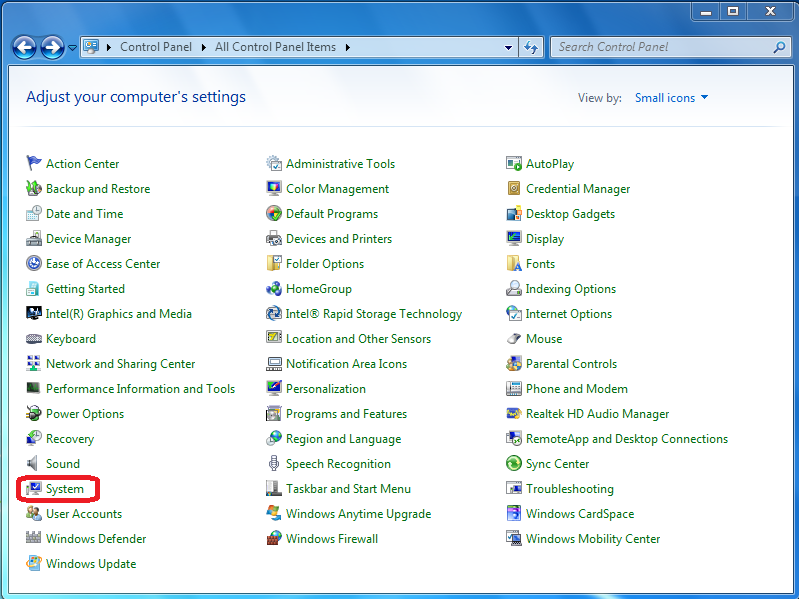Click the Backup and Restore icon

[34, 188]
